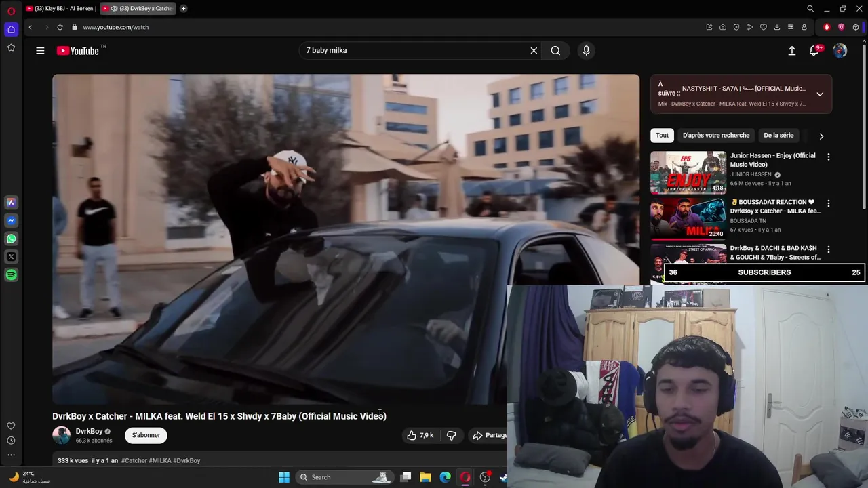Open Junior Hassen Enjoy video thumbnail
The width and height of the screenshot is (868, 488).
688,173
